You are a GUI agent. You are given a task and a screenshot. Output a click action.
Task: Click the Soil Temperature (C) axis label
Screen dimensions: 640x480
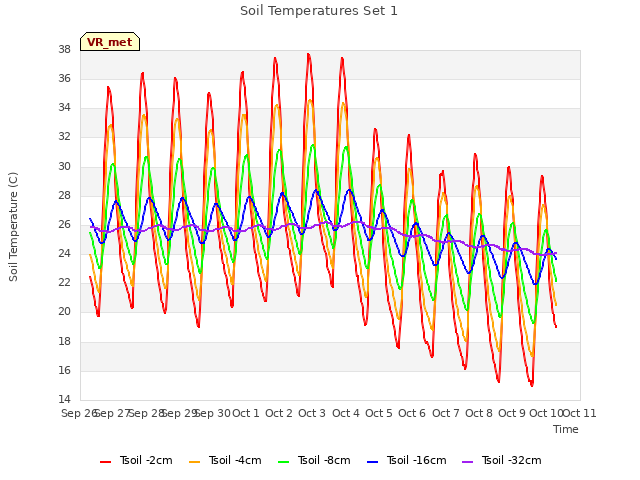click(13, 227)
